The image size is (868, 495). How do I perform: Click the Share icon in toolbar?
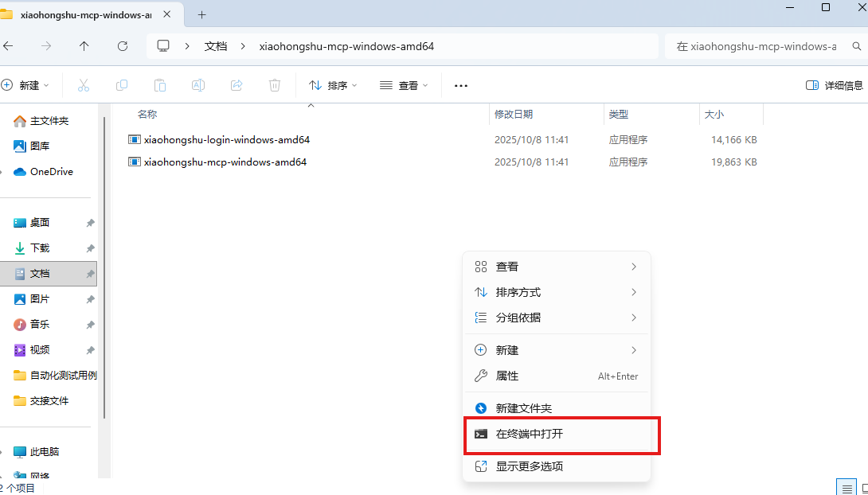pos(237,85)
